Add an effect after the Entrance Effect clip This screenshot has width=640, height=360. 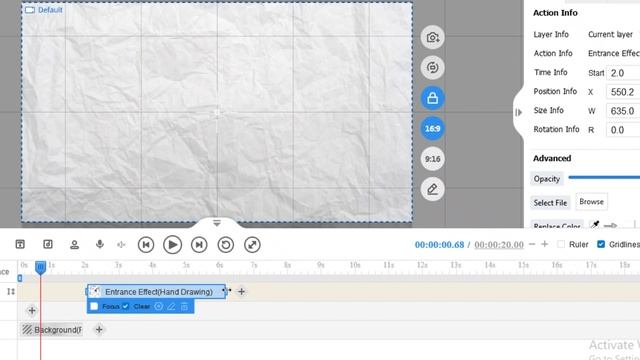[x=241, y=291]
